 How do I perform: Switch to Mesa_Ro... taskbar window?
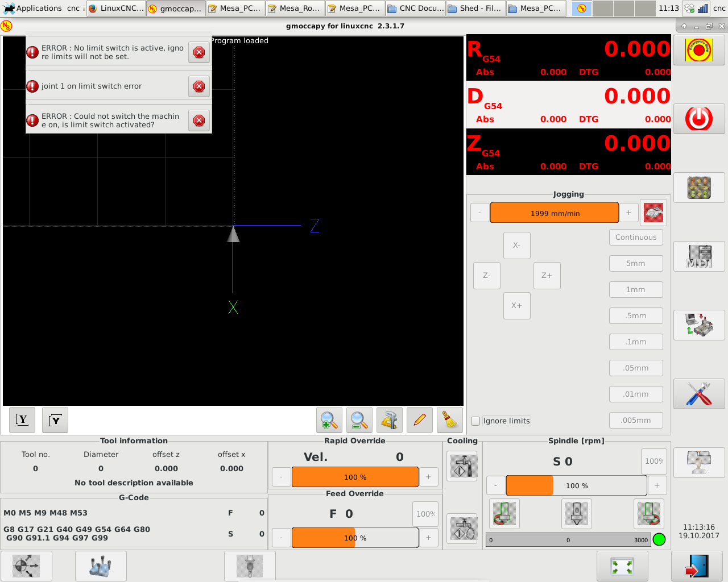[295, 8]
